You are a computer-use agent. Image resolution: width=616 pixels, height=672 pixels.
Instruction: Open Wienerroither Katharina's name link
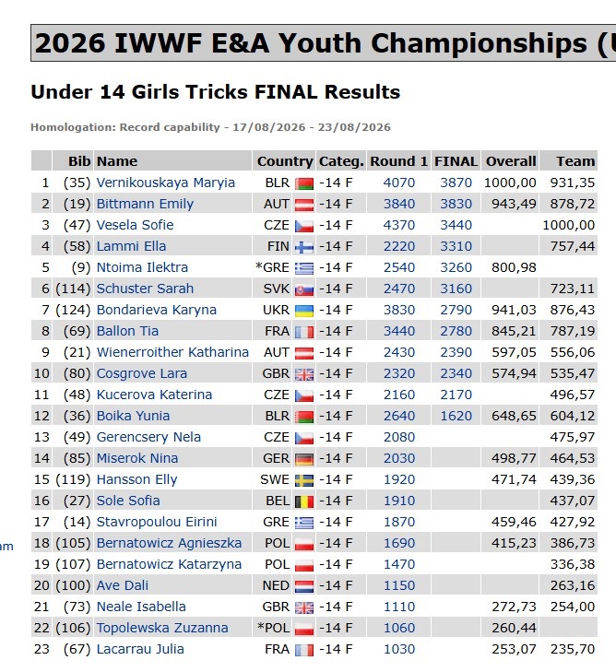point(172,352)
